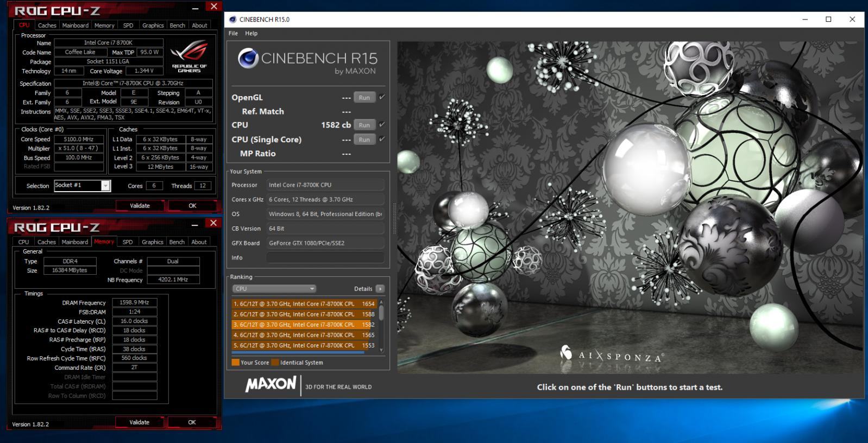The image size is (868, 443).
Task: Click the Your Score orange legend swatch
Action: [235, 363]
